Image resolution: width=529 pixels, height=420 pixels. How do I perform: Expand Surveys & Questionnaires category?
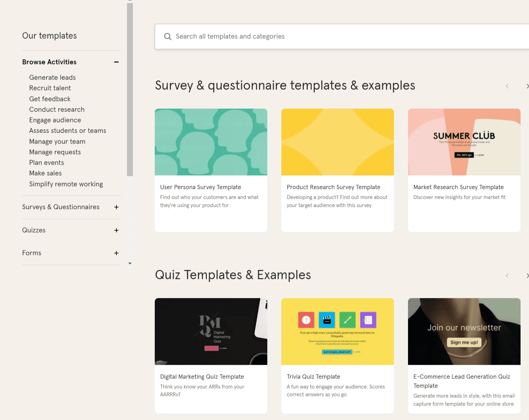116,207
